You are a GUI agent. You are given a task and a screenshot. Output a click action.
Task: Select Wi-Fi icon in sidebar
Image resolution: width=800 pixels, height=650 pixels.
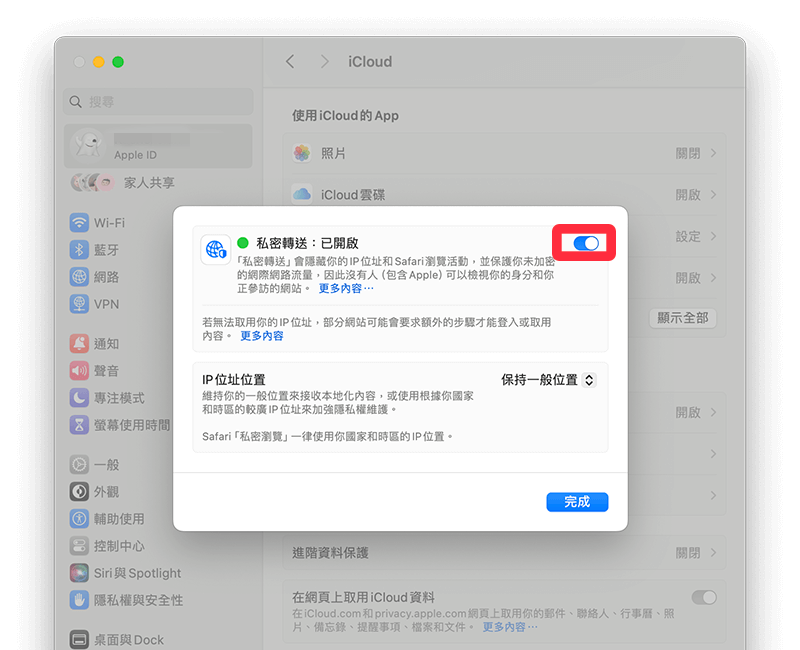(79, 223)
